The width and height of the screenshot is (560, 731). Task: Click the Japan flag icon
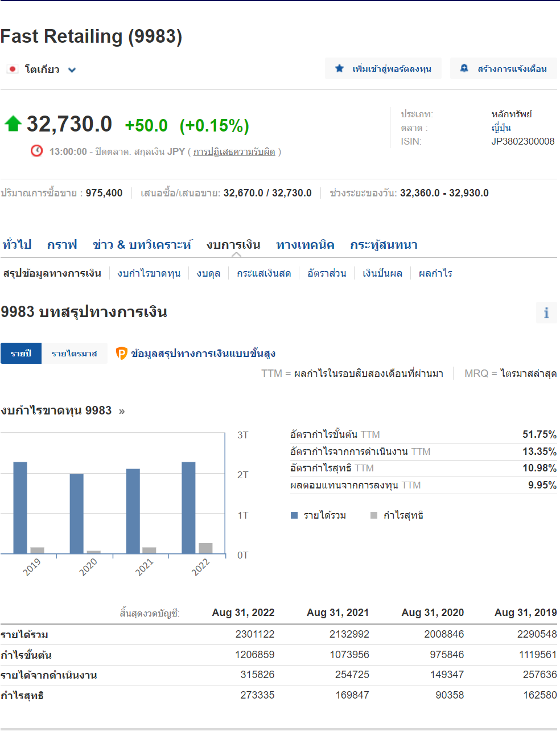pyautogui.click(x=12, y=69)
